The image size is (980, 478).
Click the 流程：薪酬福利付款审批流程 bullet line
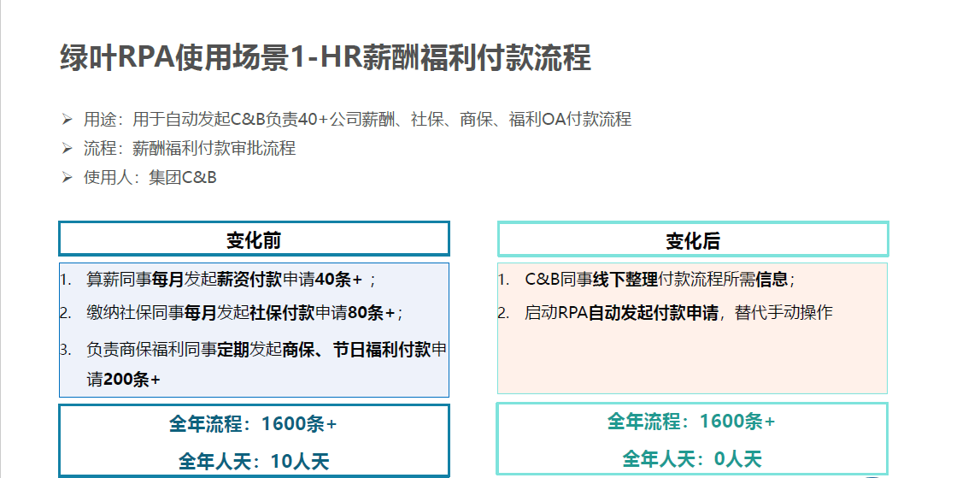click(179, 148)
